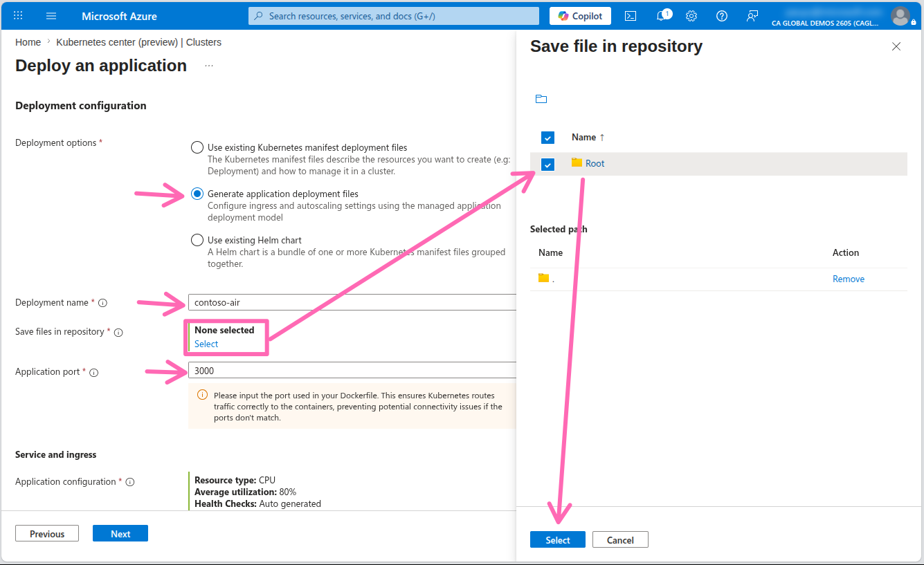Click the Root folder icon

pos(577,163)
